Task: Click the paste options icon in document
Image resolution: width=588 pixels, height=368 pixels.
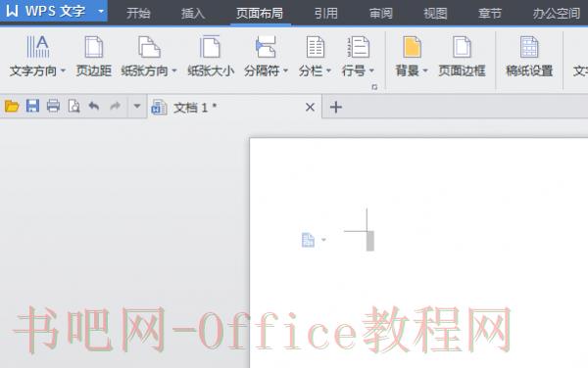Action: point(308,240)
